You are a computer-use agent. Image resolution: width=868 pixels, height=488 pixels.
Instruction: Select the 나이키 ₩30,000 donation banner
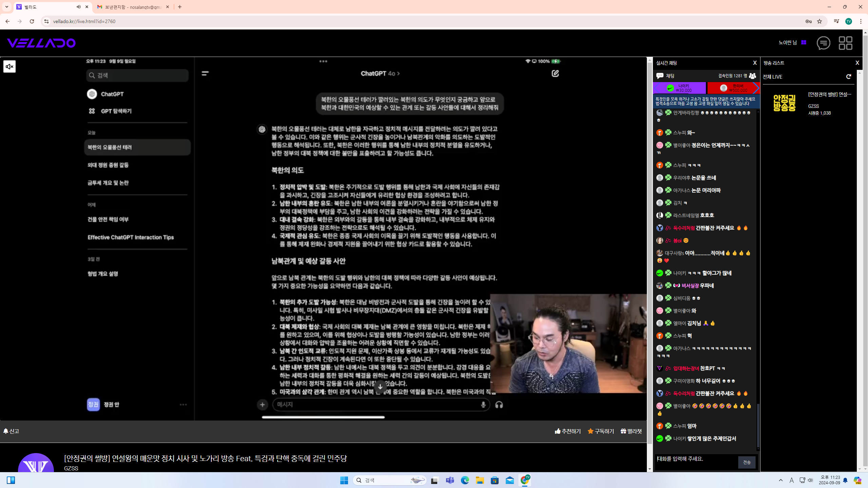[x=679, y=88]
